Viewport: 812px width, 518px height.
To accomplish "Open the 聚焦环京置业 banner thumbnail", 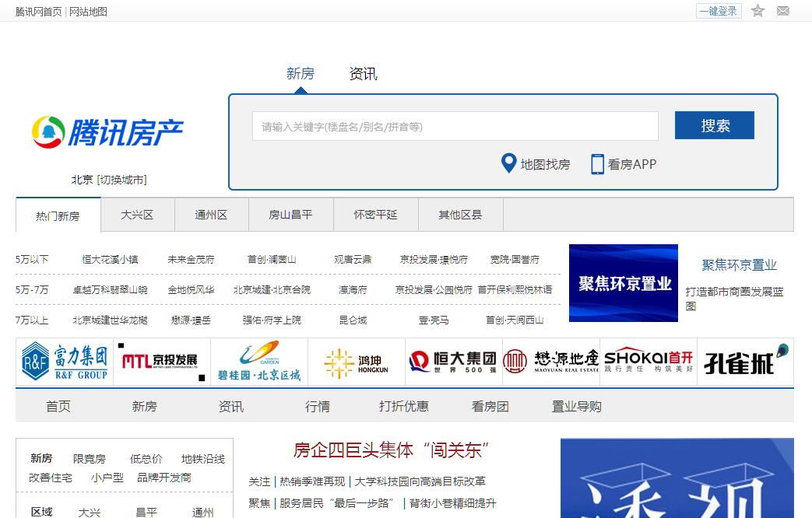I will click(623, 283).
